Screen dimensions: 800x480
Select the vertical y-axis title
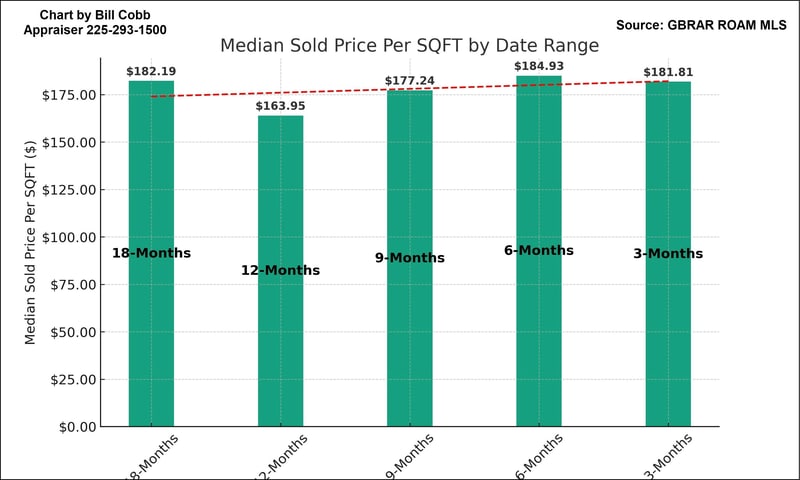click(30, 243)
